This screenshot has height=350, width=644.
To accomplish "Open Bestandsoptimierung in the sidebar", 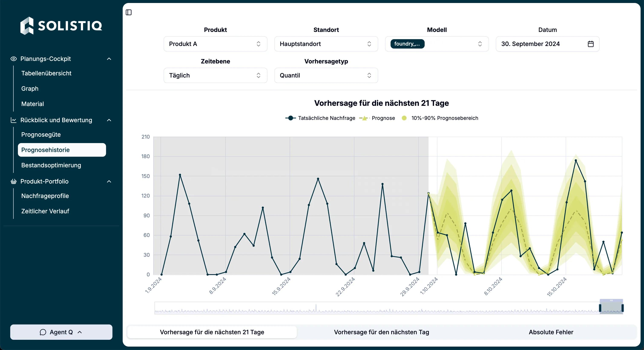I will 51,165.
